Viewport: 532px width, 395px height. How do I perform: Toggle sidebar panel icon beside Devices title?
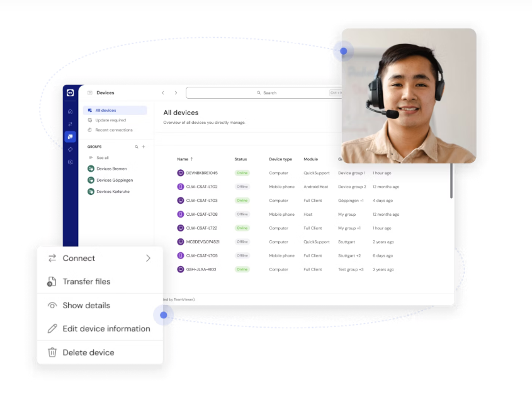point(90,92)
